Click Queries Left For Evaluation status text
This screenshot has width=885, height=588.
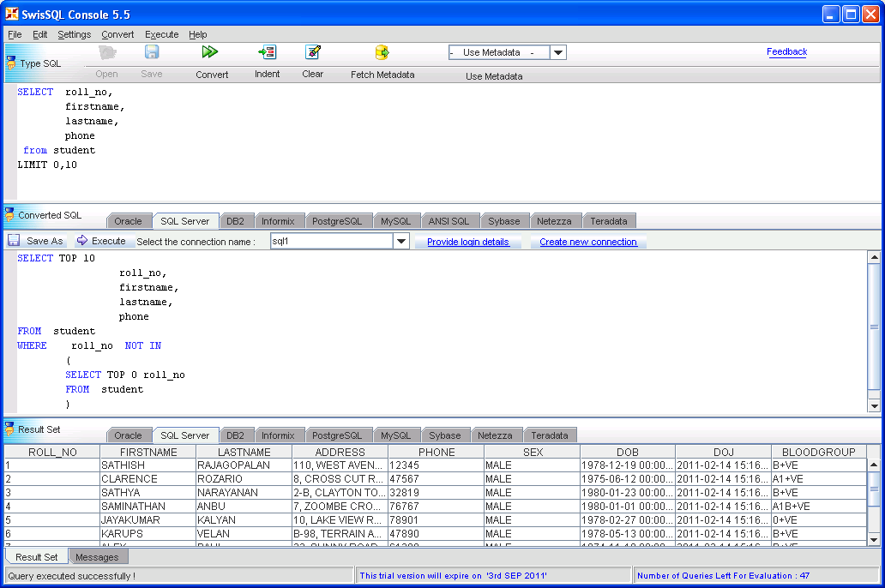(723, 576)
